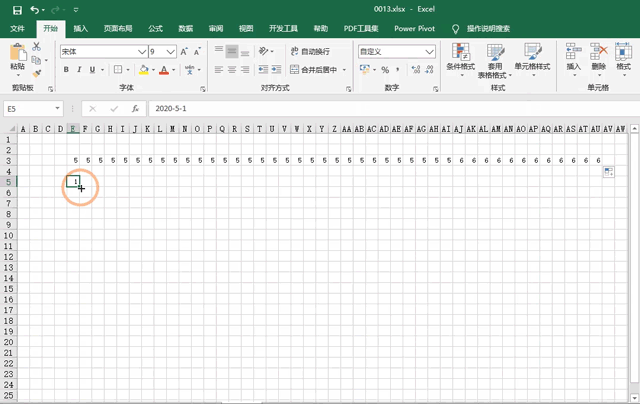Open the 文件 tab

(18, 29)
